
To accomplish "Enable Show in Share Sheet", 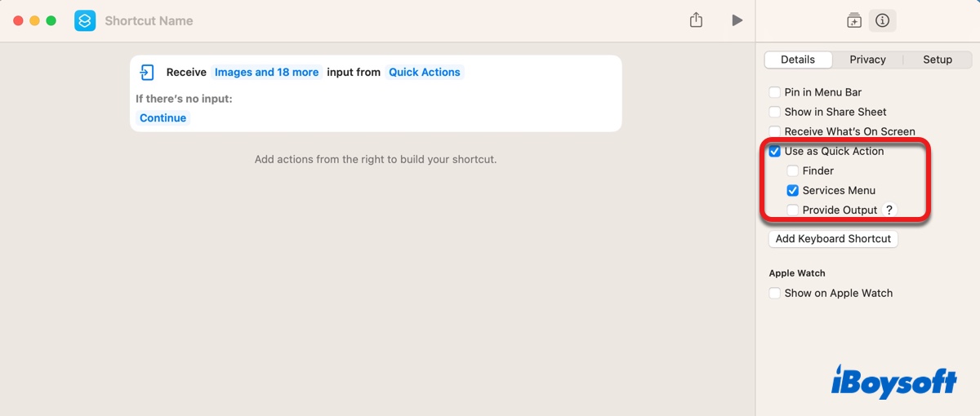I will [x=775, y=112].
